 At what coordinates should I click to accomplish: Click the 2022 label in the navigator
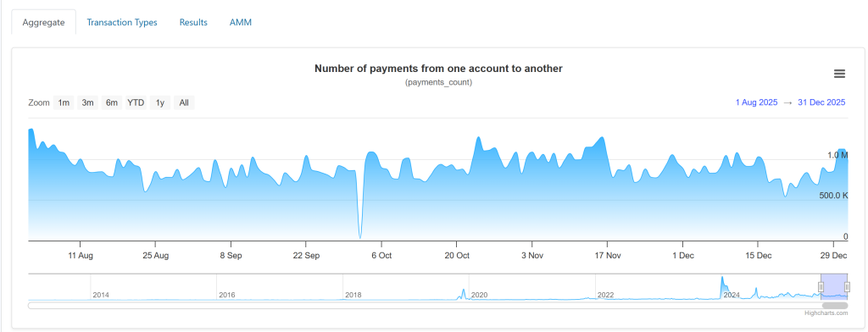(605, 295)
